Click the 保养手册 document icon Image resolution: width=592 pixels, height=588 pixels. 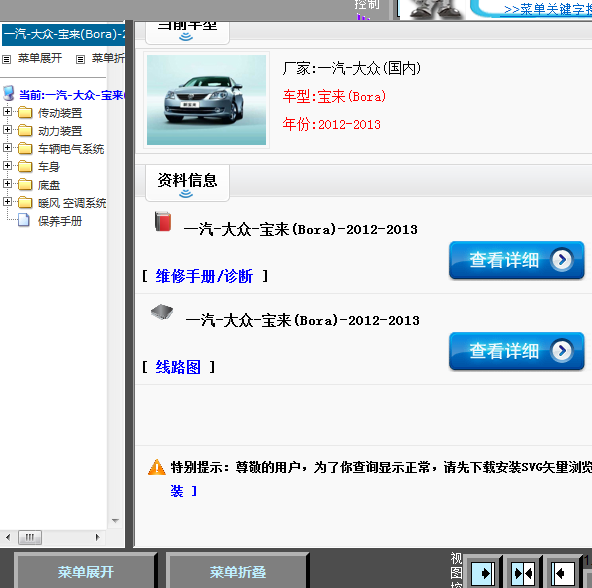(x=24, y=220)
